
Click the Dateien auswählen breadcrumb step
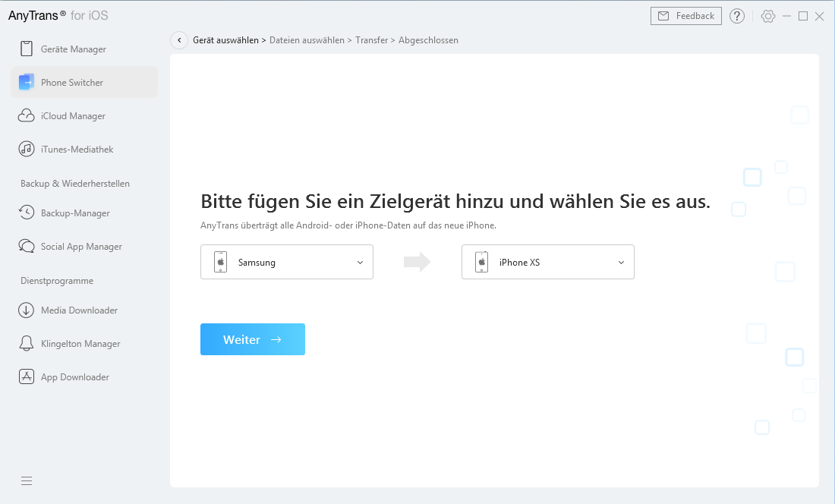(307, 40)
